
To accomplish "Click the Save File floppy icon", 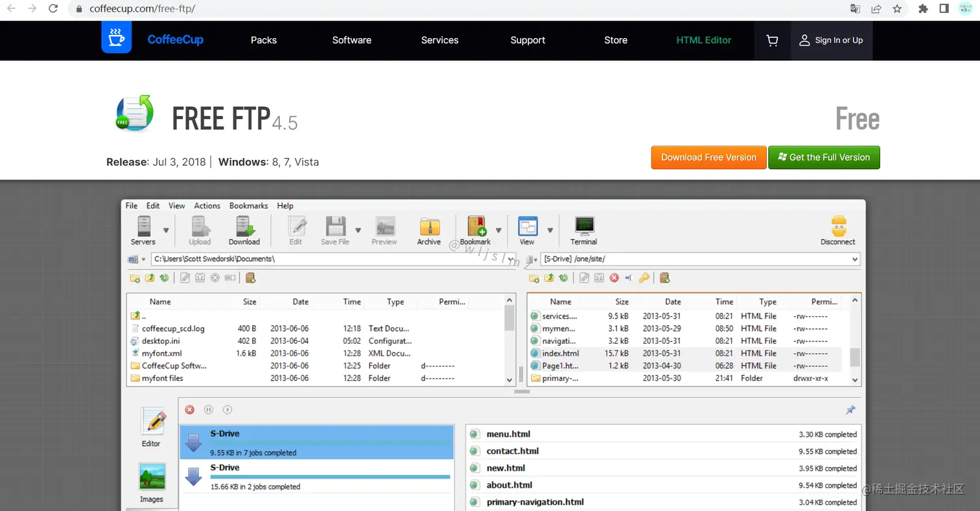I will click(x=335, y=226).
